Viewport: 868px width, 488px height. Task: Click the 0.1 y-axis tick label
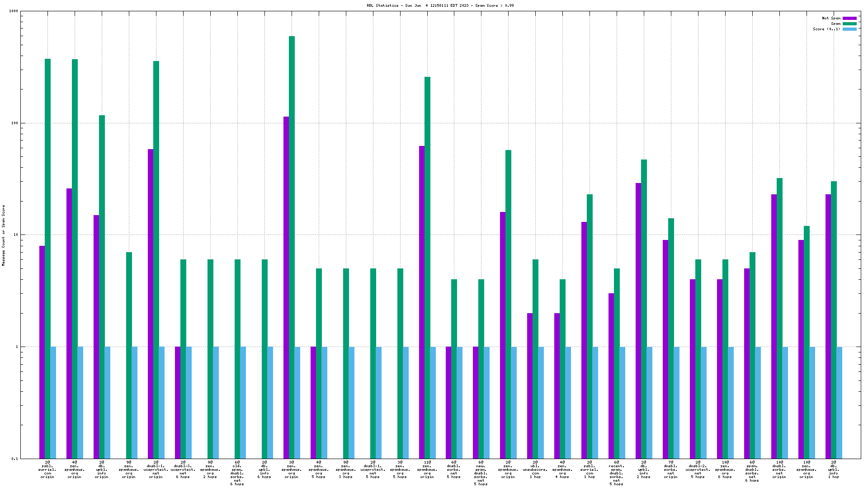click(14, 459)
